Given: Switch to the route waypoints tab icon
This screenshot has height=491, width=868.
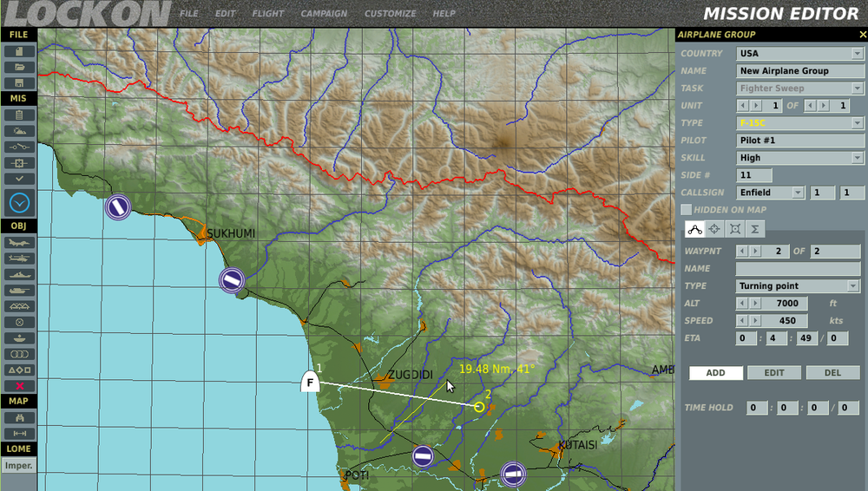Looking at the screenshot, I should 694,229.
